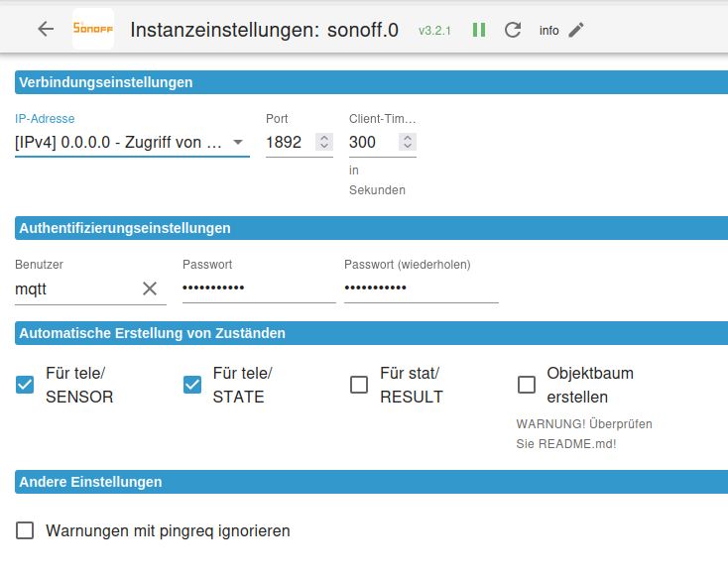Click the Passwort (wiederholen) field
The image size is (728, 577).
(421, 288)
